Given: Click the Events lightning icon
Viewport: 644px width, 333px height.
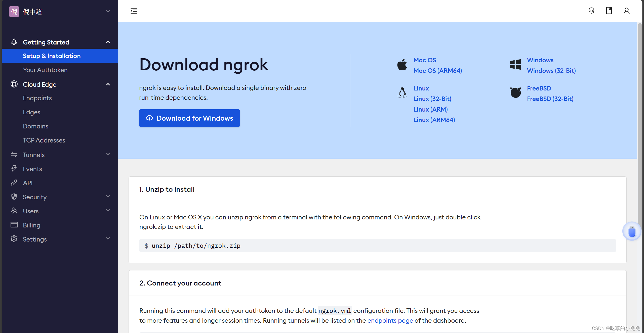Looking at the screenshot, I should coord(14,168).
